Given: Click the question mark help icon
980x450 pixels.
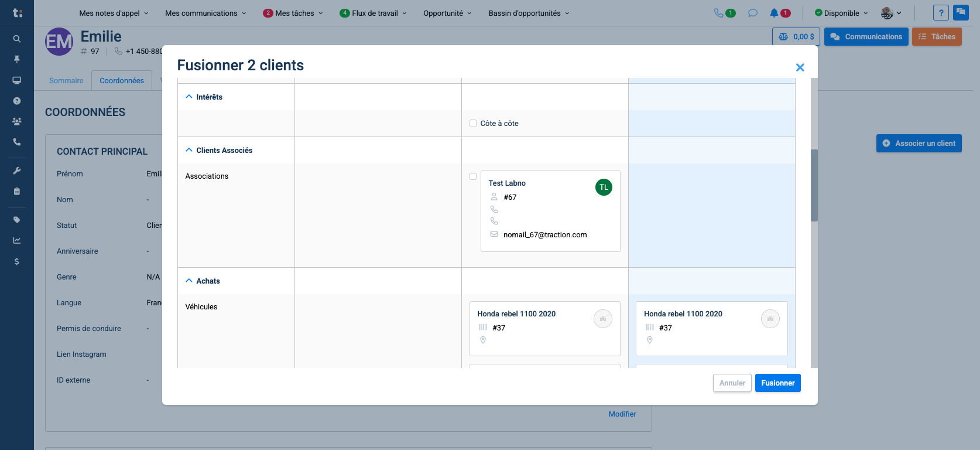Looking at the screenshot, I should (x=941, y=13).
